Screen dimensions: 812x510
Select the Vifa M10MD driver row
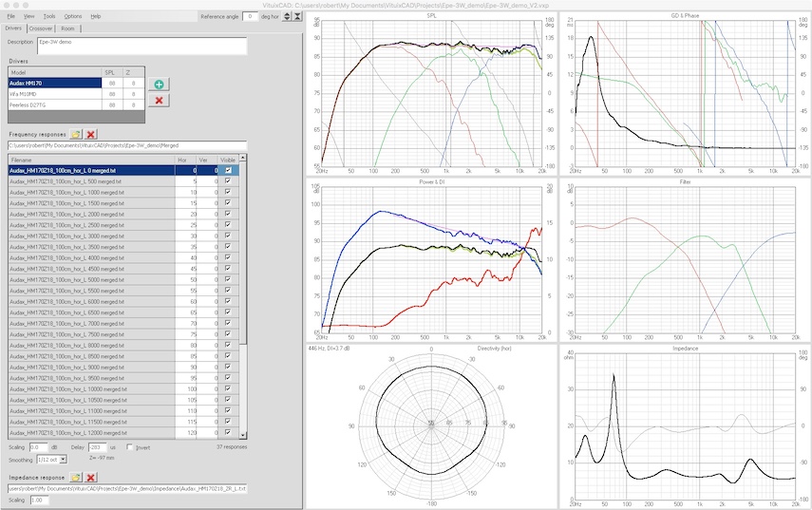click(x=77, y=94)
